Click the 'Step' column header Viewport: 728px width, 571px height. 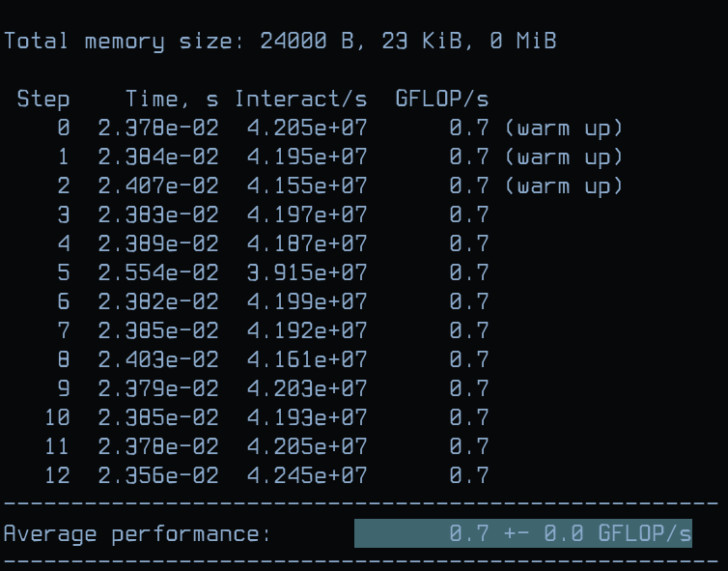point(43,100)
